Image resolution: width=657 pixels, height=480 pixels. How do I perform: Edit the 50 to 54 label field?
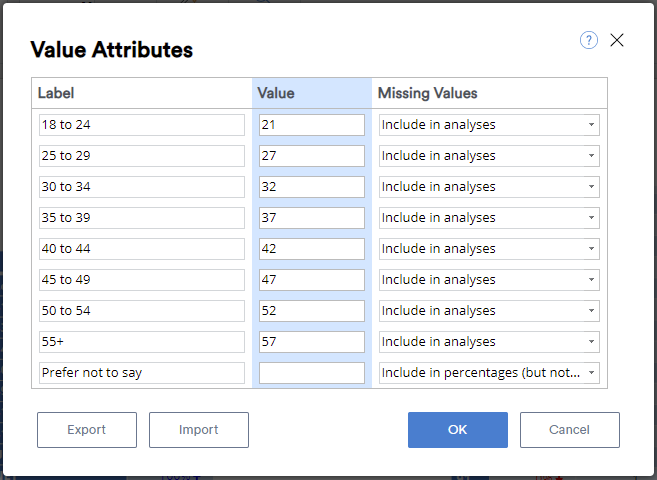tap(142, 311)
